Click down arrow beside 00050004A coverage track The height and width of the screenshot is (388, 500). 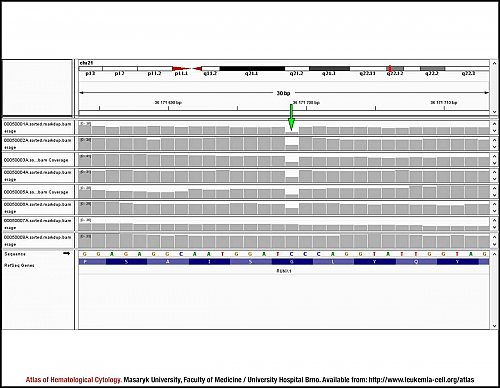[494, 179]
